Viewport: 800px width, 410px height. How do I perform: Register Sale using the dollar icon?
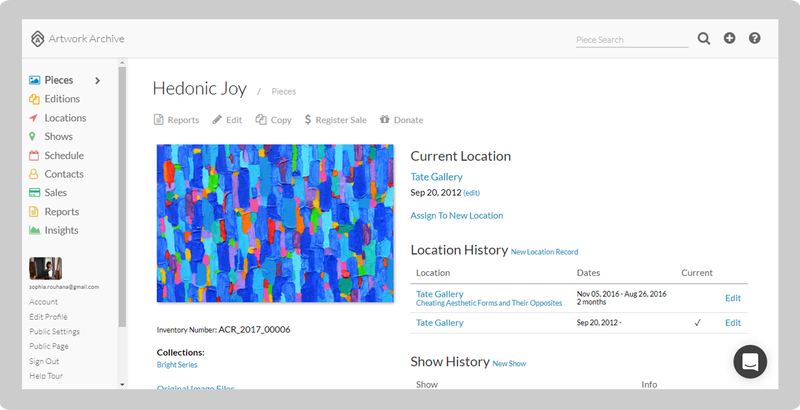[x=308, y=120]
